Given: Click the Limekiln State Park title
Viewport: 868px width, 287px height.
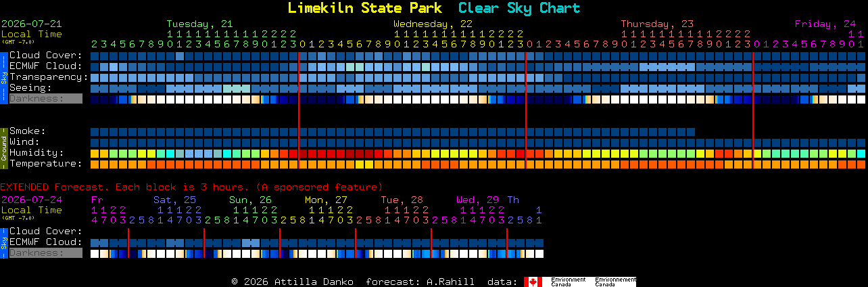Looking at the screenshot, I should (364, 8).
